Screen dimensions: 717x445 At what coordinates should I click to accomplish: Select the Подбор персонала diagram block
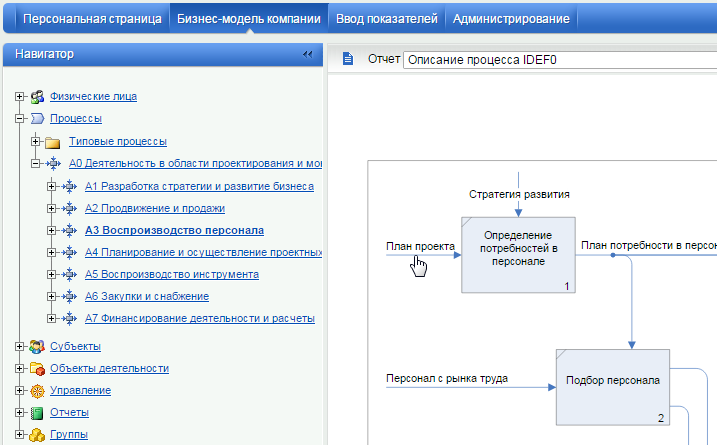612,379
